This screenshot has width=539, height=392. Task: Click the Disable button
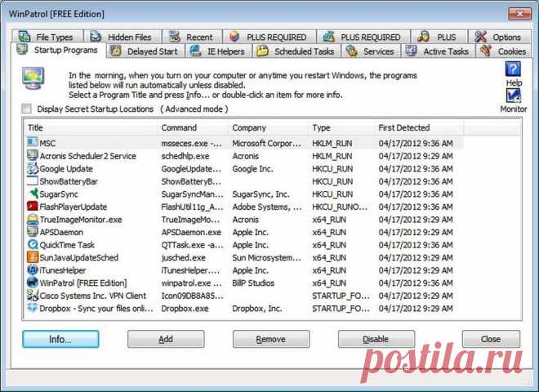tap(376, 339)
